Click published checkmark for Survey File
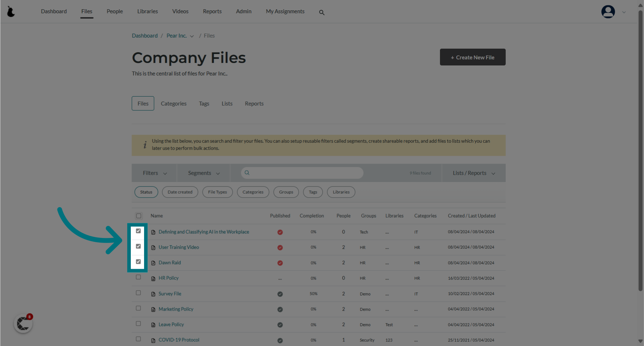Screen dimensions: 644x346 tap(280, 294)
